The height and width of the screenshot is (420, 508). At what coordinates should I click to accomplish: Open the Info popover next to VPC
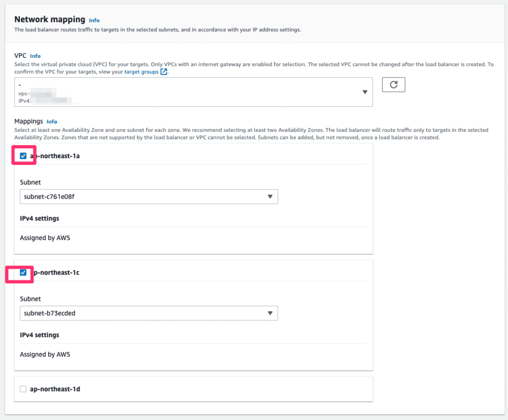point(35,56)
